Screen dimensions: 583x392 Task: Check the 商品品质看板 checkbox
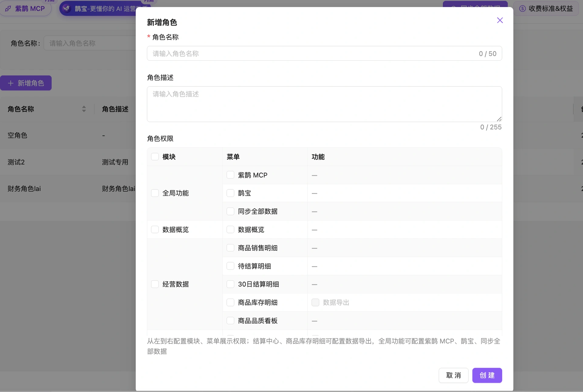point(230,321)
